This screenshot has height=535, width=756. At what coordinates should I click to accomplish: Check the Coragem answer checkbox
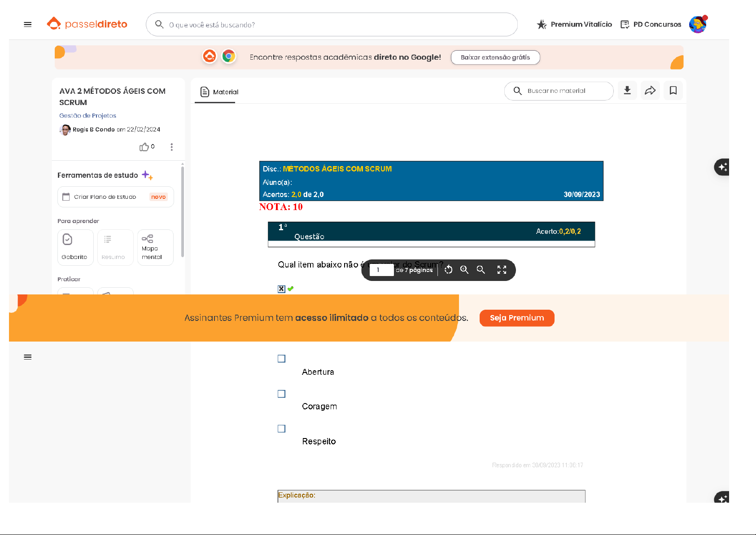[281, 394]
